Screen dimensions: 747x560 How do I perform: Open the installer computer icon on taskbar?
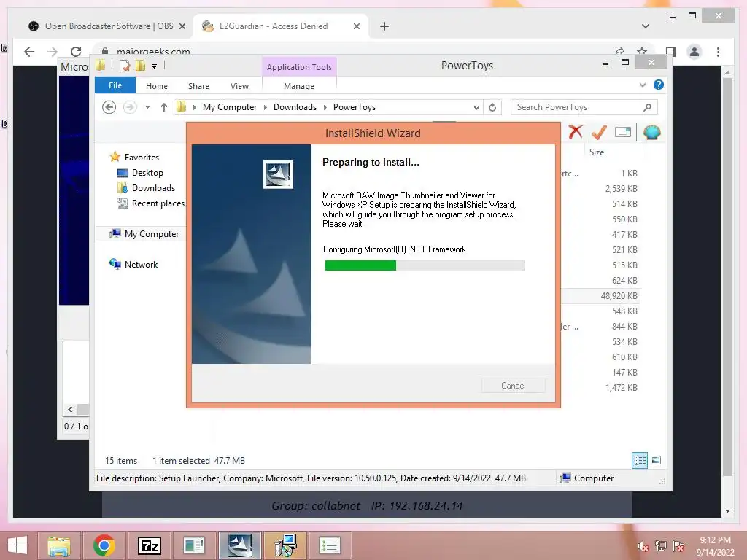tap(285, 545)
